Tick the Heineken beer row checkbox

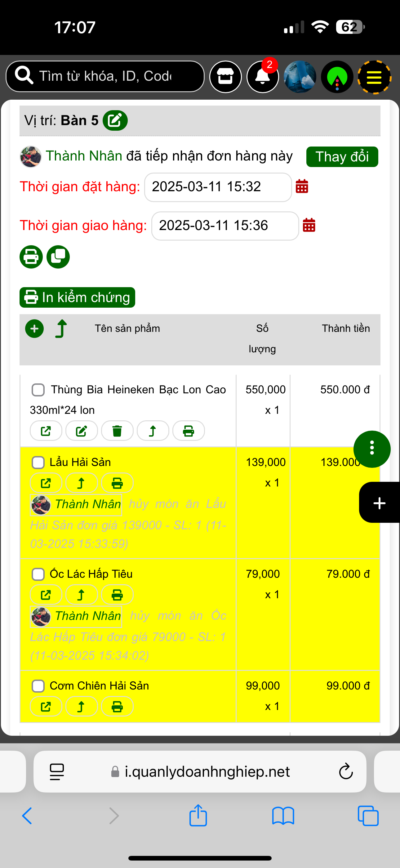coord(38,390)
